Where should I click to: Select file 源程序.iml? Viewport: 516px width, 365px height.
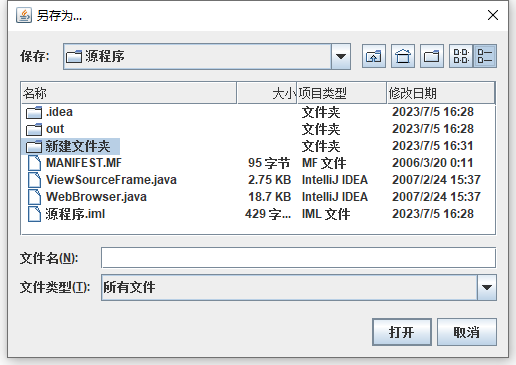75,214
